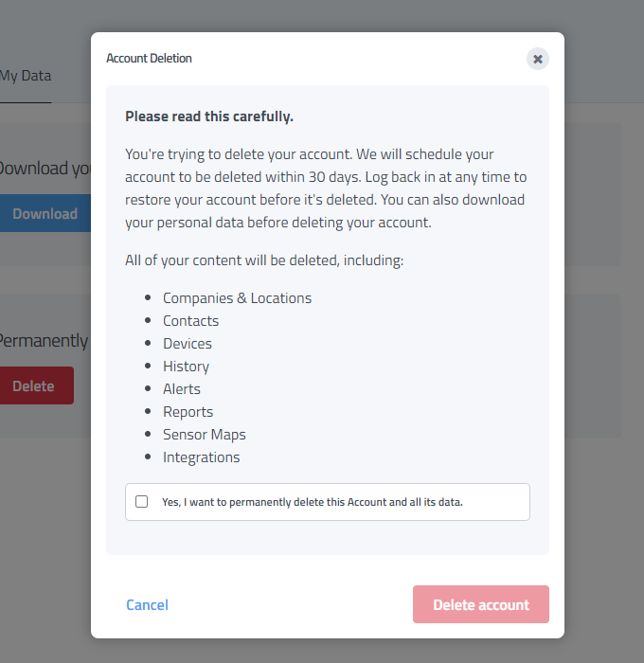This screenshot has width=644, height=663.
Task: Select the 'Companies & Locations' list item
Action: (x=237, y=298)
